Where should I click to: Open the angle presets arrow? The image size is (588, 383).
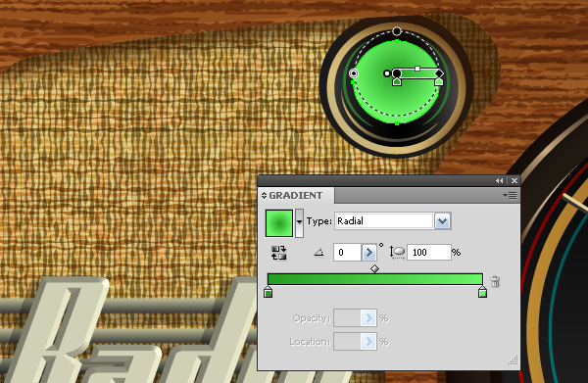coord(369,253)
